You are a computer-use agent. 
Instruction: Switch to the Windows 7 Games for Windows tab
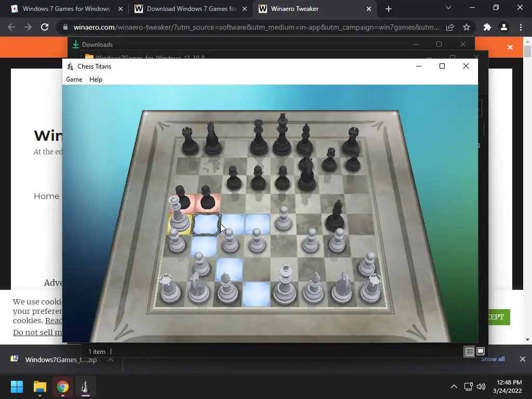(x=66, y=9)
